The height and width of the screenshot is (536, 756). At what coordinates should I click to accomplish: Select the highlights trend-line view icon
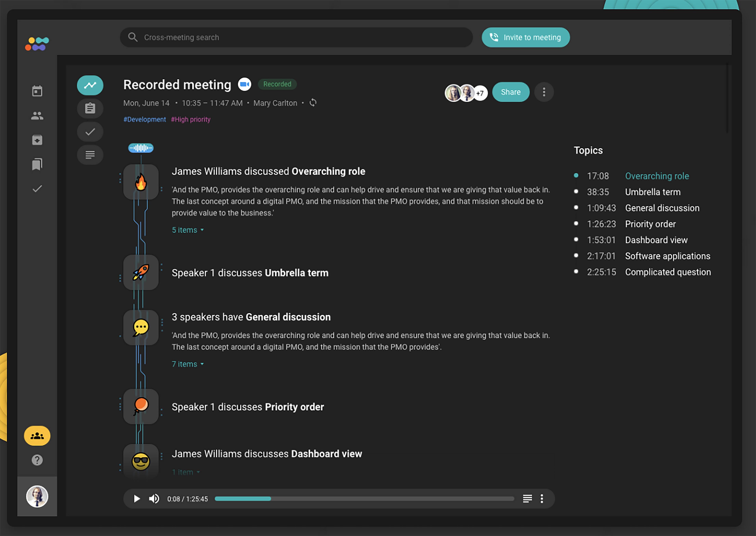pyautogui.click(x=90, y=85)
